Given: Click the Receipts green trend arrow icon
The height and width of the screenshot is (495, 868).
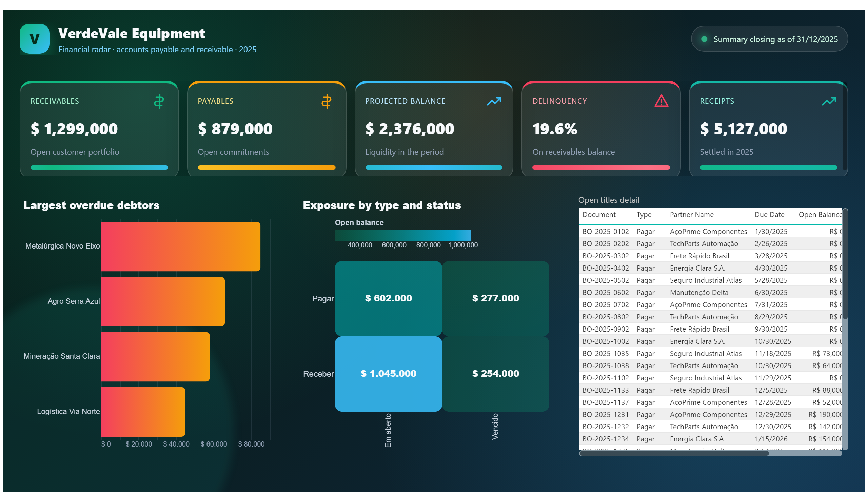Looking at the screenshot, I should click(829, 101).
